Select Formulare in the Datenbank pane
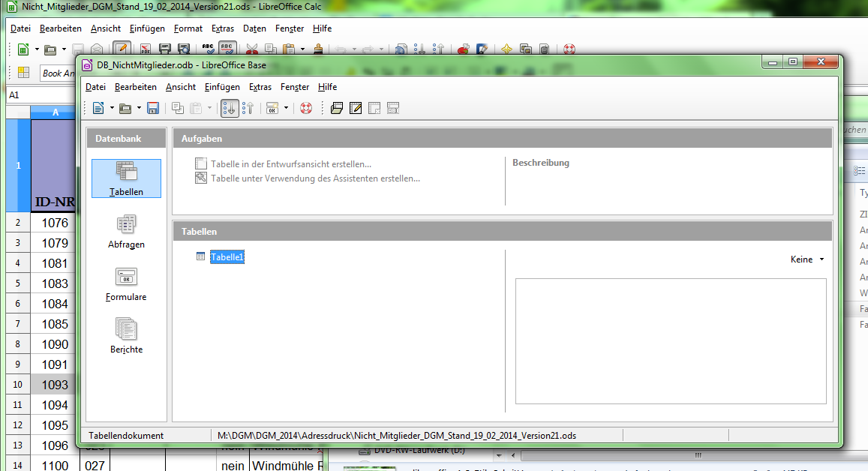868x471 pixels. click(126, 284)
